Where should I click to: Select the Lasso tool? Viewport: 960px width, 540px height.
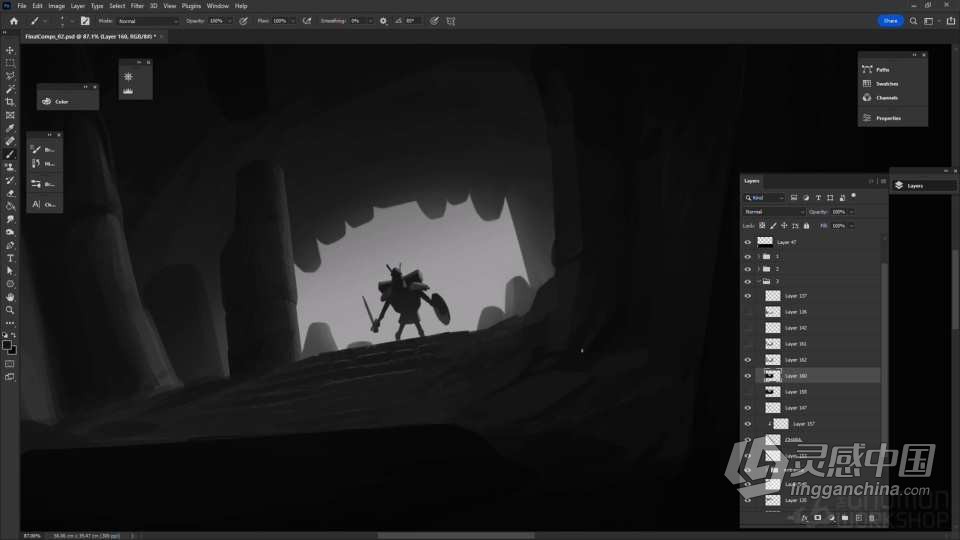pyautogui.click(x=10, y=76)
